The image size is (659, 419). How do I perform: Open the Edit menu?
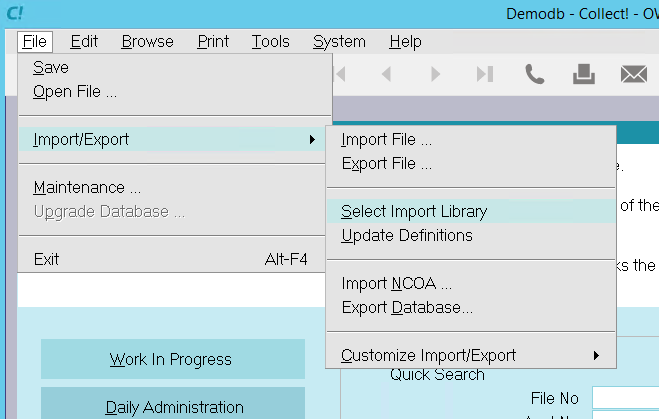point(84,42)
